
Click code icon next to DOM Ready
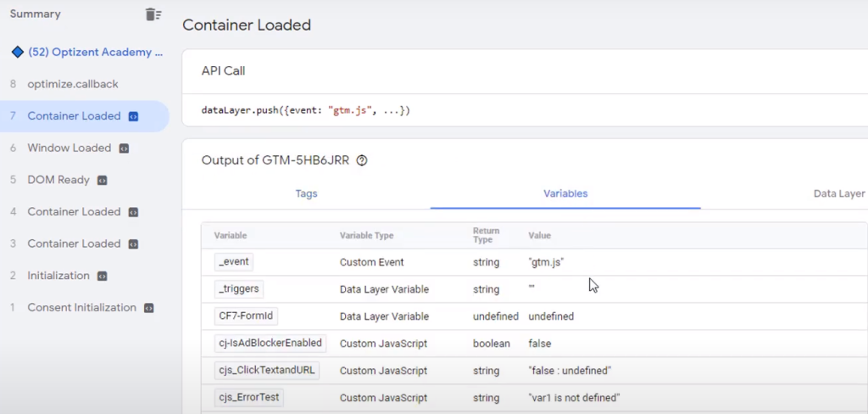click(103, 180)
